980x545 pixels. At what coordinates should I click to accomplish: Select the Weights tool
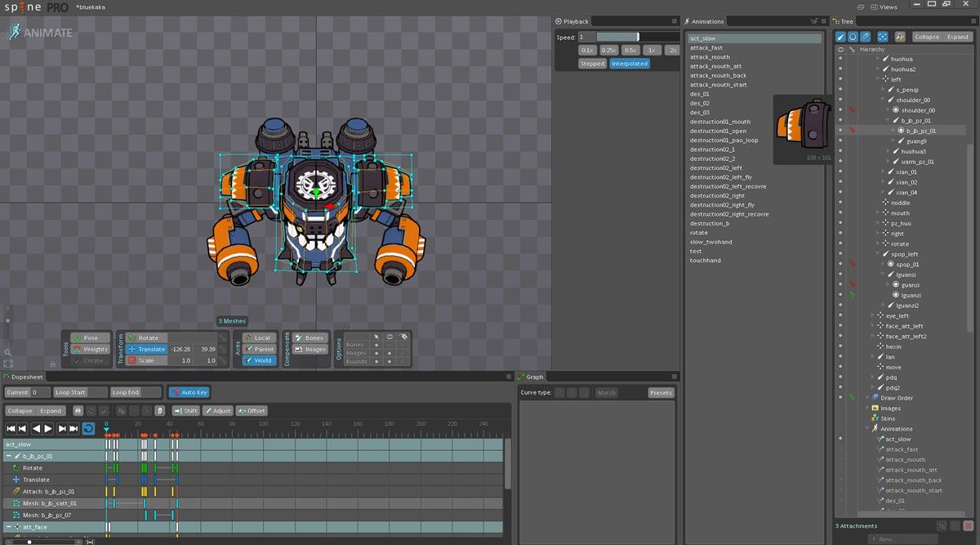[x=90, y=349]
